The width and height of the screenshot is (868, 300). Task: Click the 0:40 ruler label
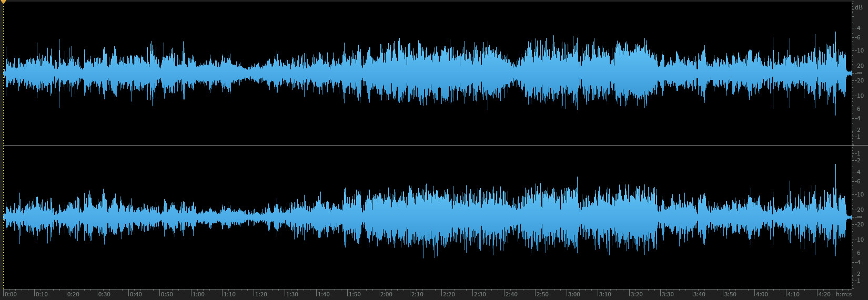(x=136, y=294)
